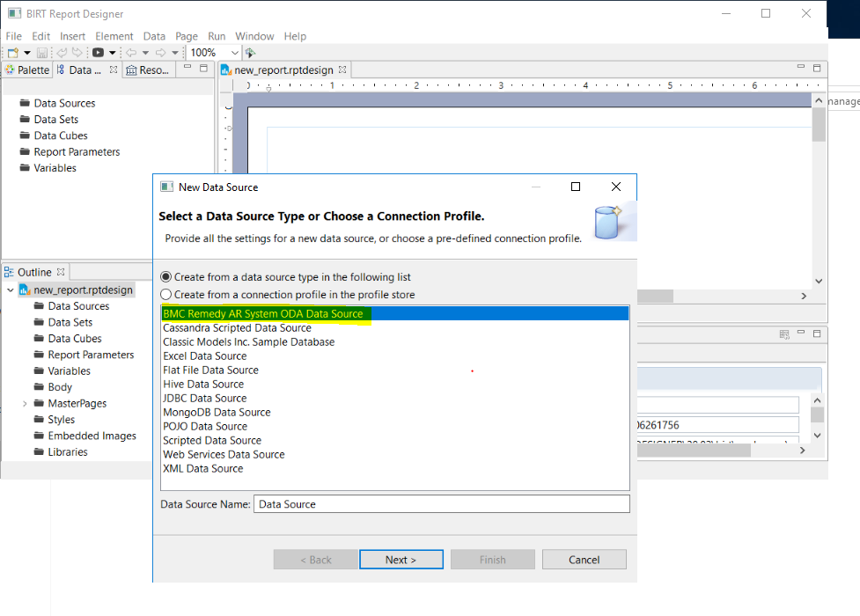This screenshot has height=616, width=860.
Task: Click the New report toolbar icon
Action: [12, 53]
